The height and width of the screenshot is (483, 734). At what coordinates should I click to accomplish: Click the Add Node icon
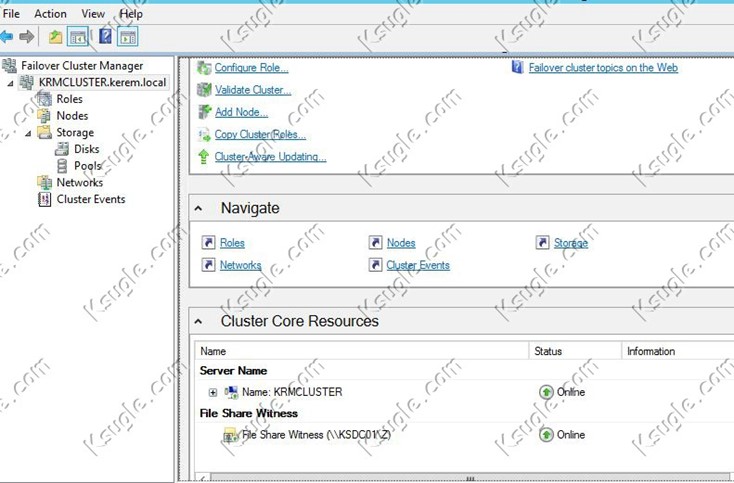(204, 112)
